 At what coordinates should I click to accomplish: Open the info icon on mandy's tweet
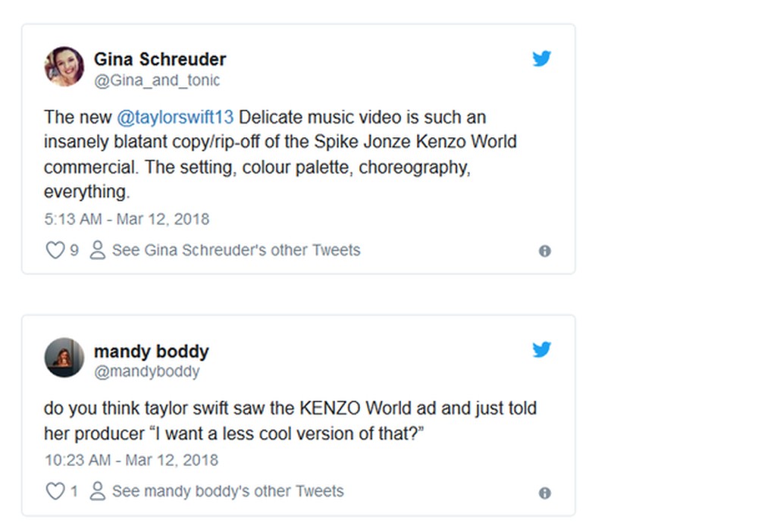pos(544,492)
